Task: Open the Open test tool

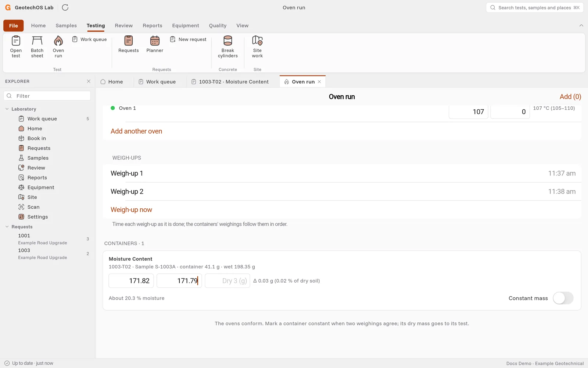Action: click(16, 47)
